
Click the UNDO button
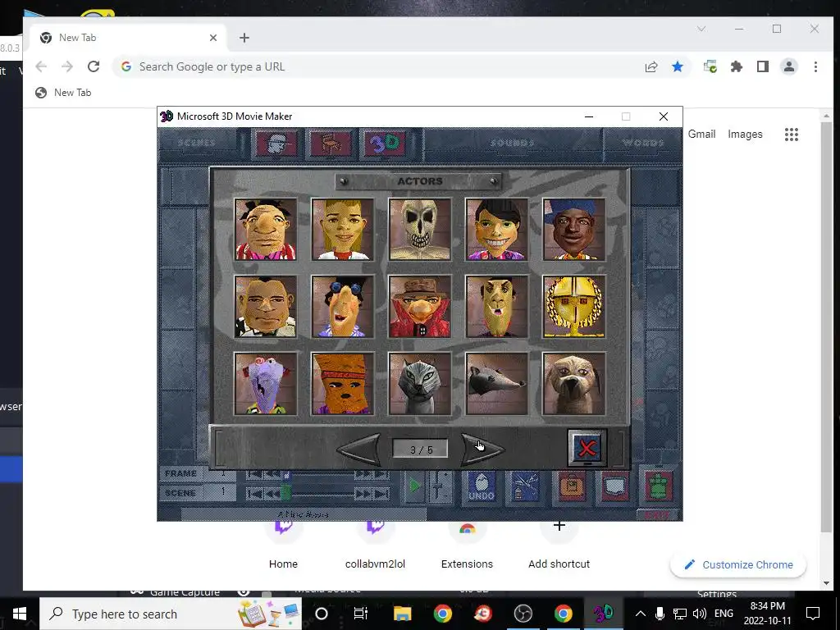481,486
